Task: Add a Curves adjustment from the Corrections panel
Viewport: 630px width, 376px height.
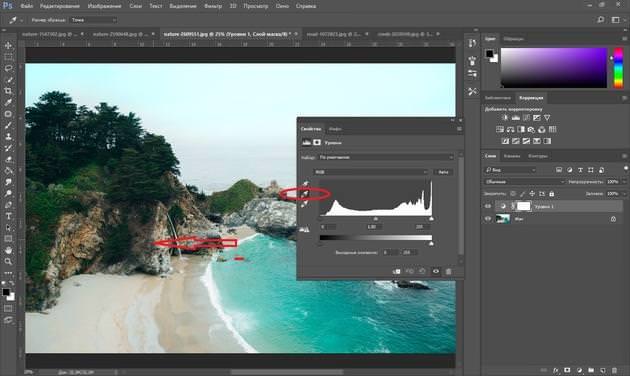Action: [x=526, y=118]
